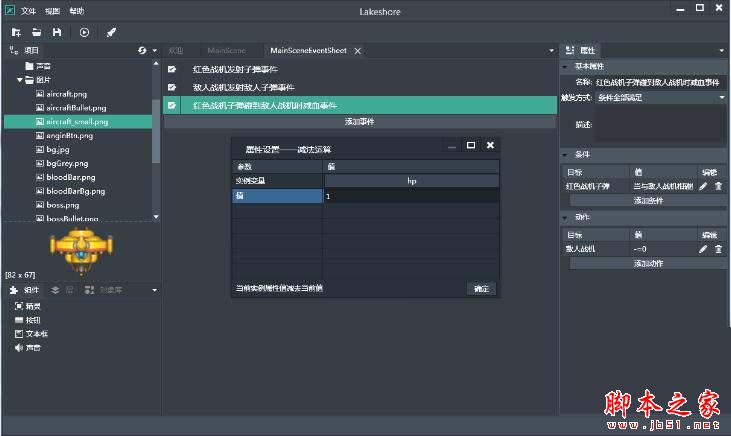Viewport: 731px width, 436px height.
Task: Select the 声音 sound component
Action: [x=28, y=348]
